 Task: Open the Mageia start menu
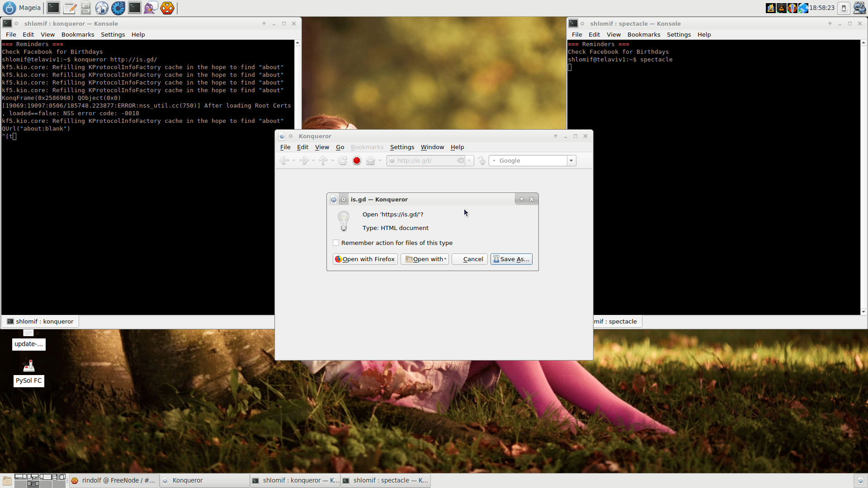22,8
